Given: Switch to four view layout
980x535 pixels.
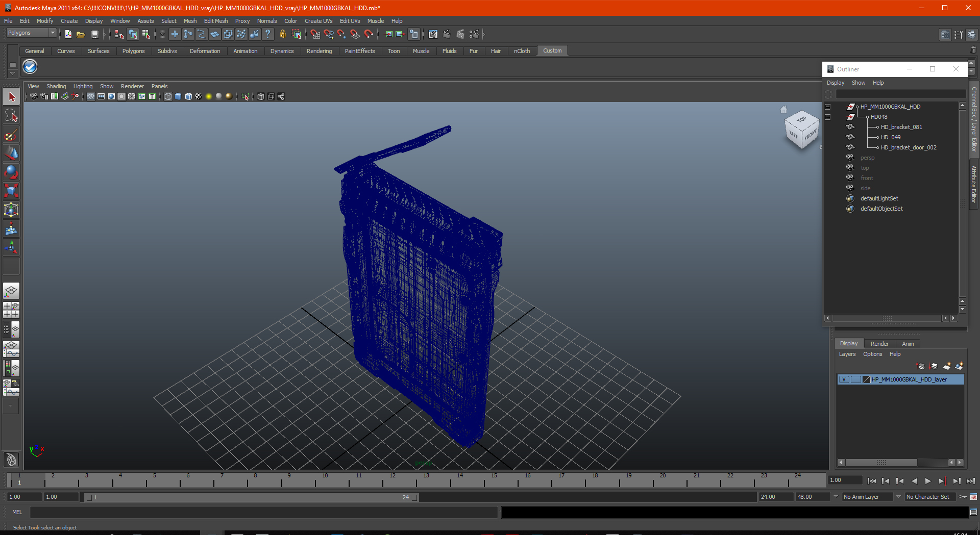Looking at the screenshot, I should coord(11,310).
